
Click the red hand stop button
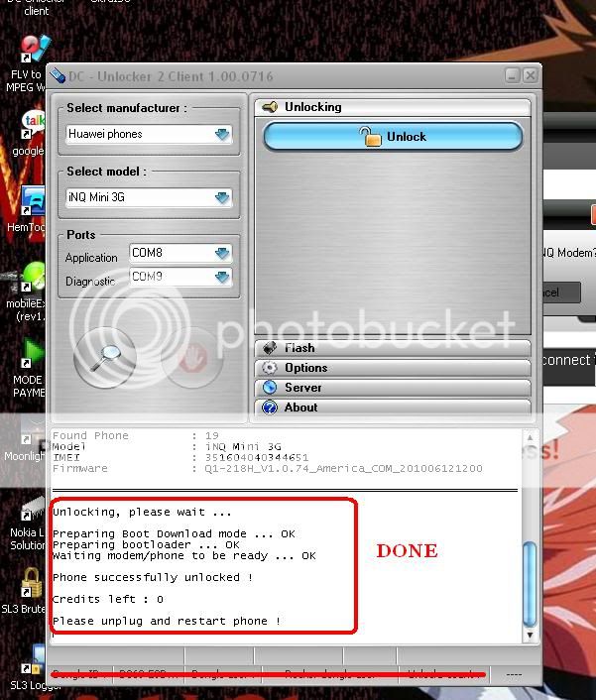pyautogui.click(x=192, y=358)
